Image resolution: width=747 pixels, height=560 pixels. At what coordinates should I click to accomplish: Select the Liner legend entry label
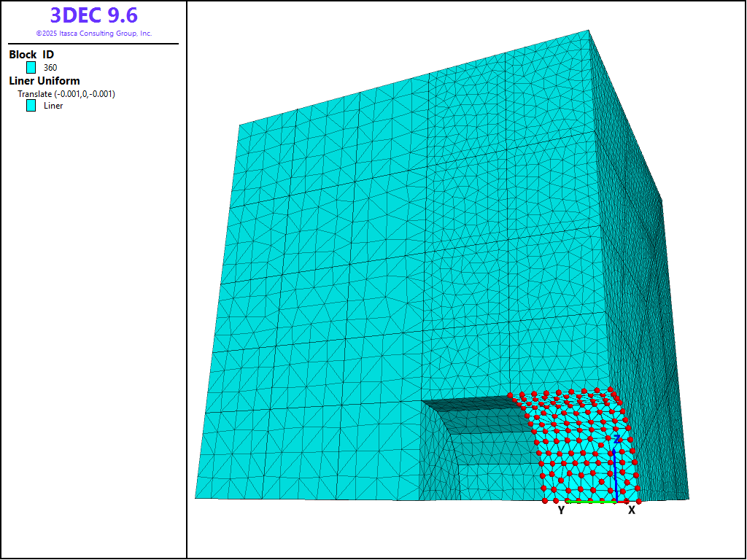pos(53,106)
